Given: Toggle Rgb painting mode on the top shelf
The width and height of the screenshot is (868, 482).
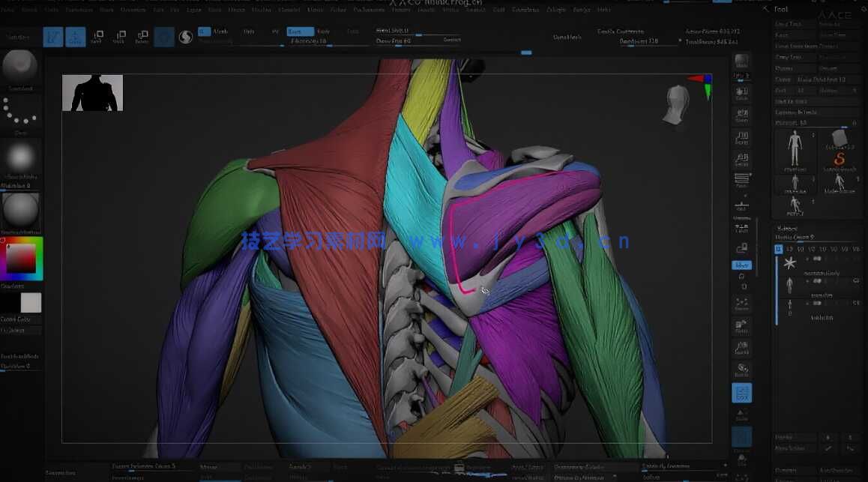Looking at the screenshot, I should (249, 32).
